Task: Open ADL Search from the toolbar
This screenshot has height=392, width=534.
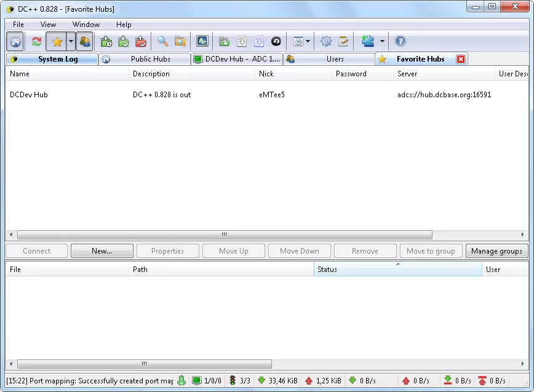Action: tap(180, 41)
